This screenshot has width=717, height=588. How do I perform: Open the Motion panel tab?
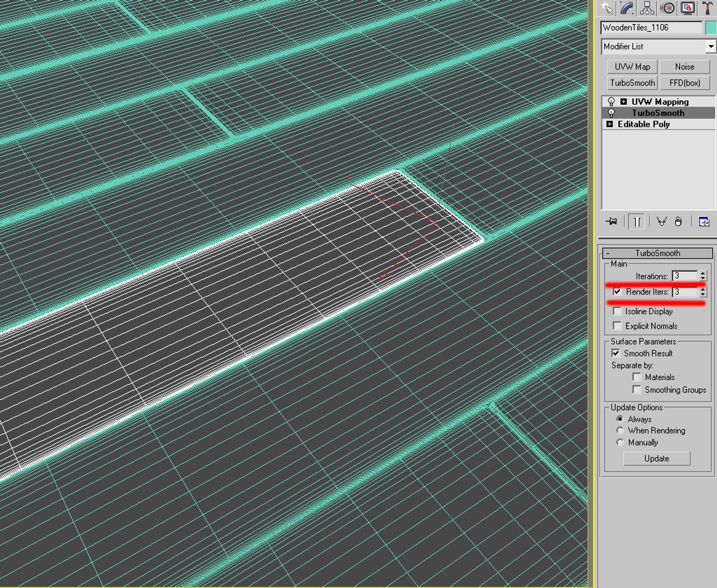[667, 8]
